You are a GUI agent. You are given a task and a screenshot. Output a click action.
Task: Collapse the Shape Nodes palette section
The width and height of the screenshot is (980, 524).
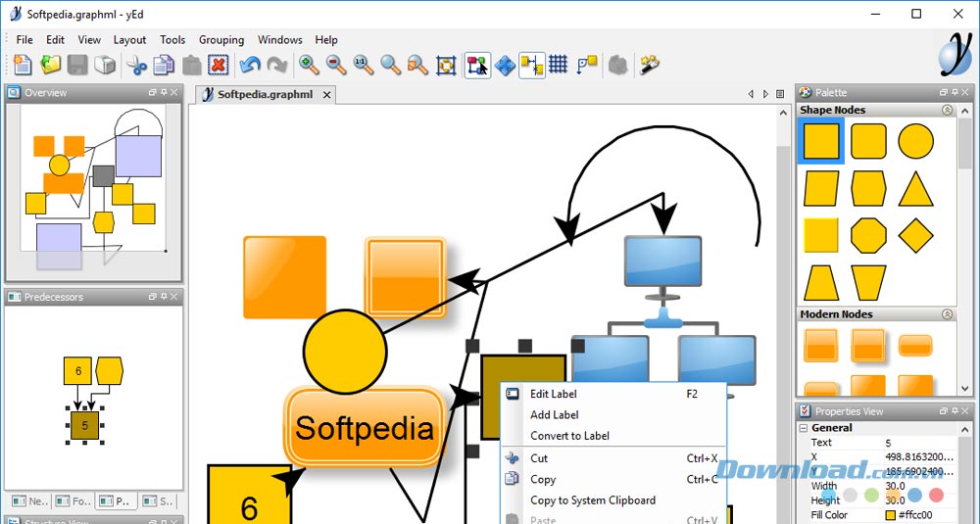coord(947,110)
